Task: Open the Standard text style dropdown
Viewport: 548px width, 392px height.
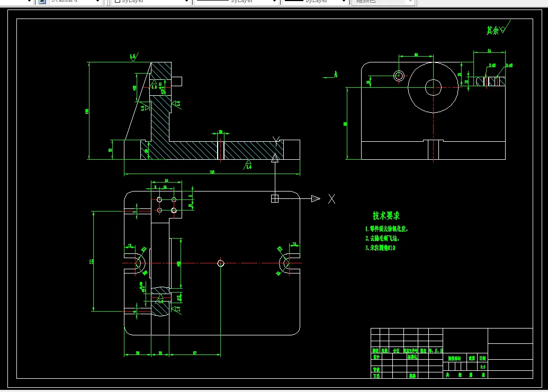Action: pyautogui.click(x=97, y=1)
